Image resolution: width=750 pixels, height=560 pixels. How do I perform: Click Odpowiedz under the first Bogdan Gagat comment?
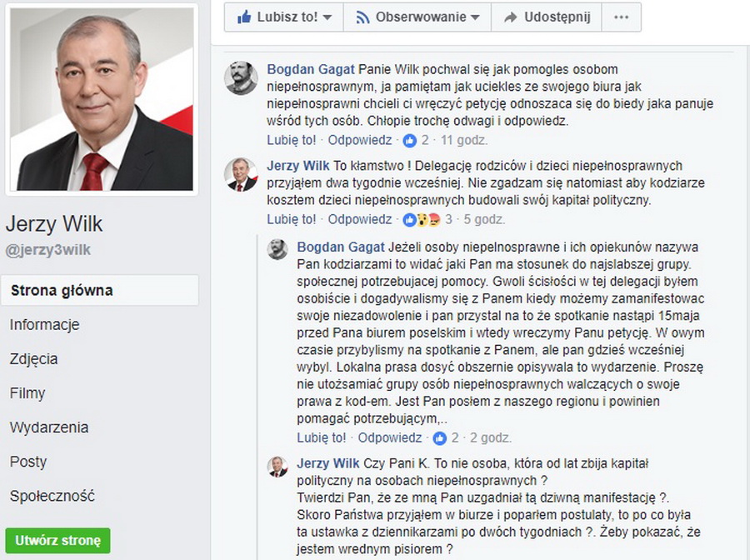pos(360,140)
